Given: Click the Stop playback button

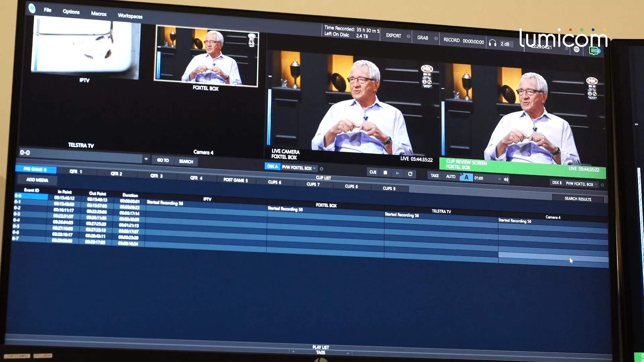Looking at the screenshot, I should (385, 173).
